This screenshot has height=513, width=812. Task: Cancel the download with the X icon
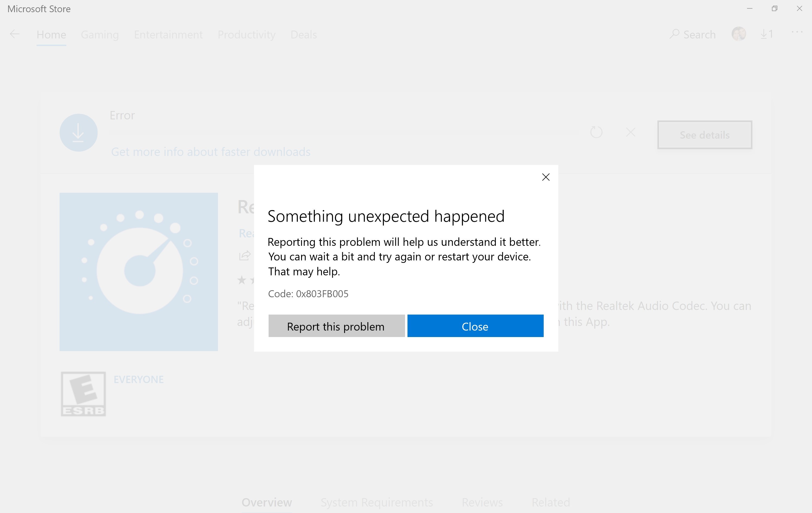(630, 132)
